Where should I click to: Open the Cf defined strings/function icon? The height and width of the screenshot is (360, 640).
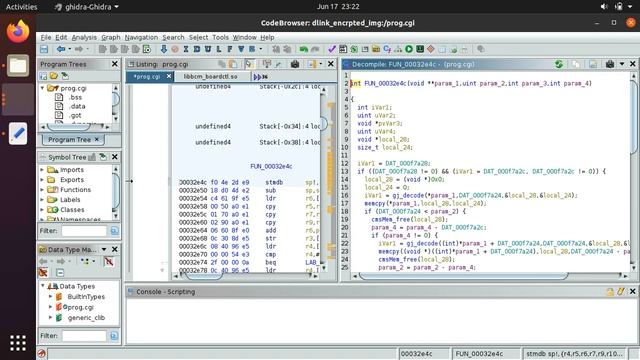click(x=387, y=49)
